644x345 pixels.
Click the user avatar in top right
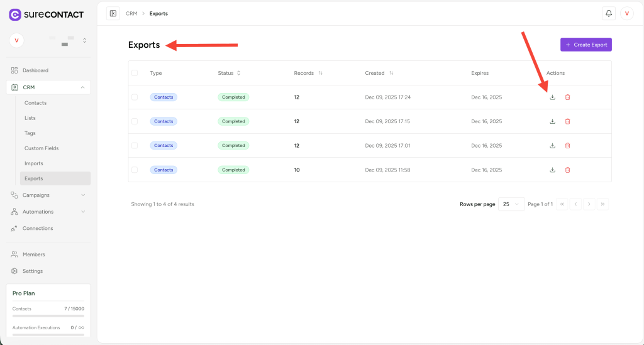point(626,13)
